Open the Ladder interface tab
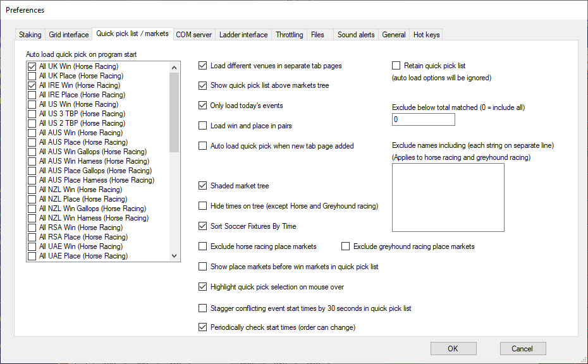588x364 pixels. [x=243, y=35]
